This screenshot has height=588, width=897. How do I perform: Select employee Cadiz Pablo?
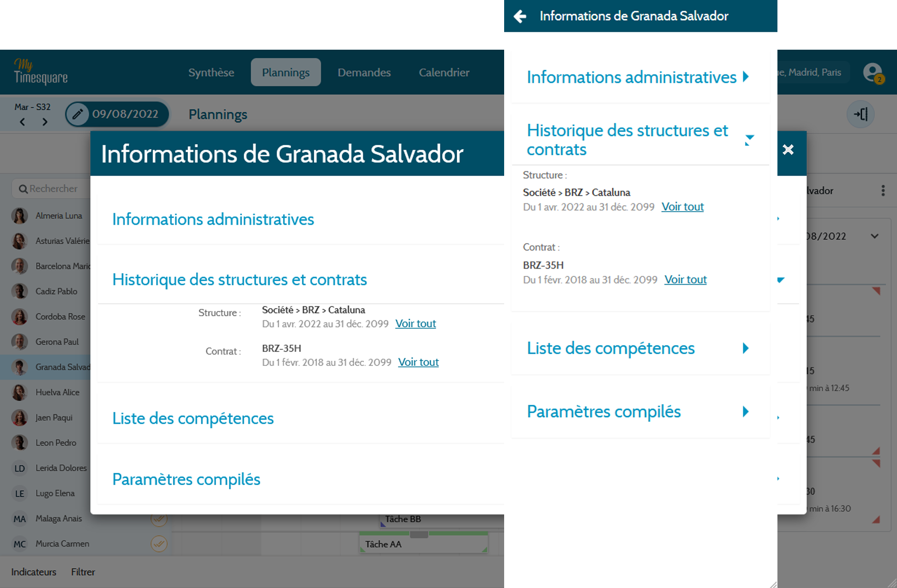46,291
